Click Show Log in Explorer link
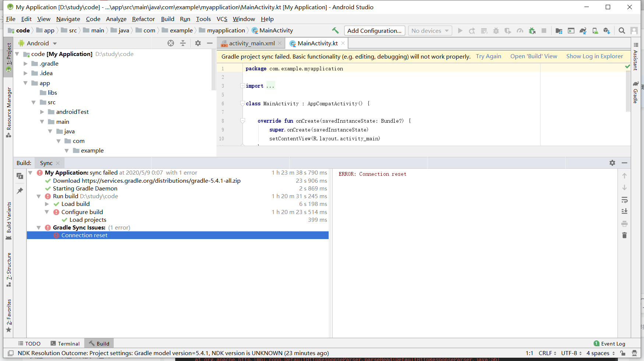Image resolution: width=644 pixels, height=361 pixels. pyautogui.click(x=594, y=56)
